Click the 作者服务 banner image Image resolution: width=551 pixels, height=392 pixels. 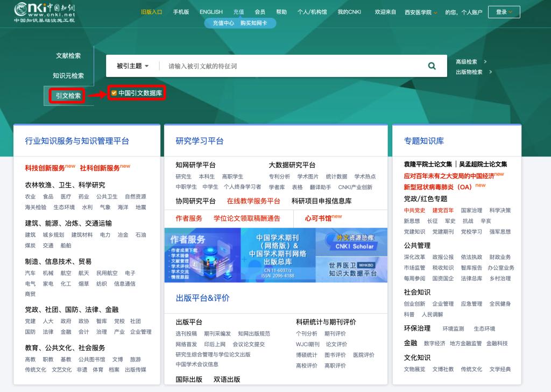pyautogui.click(x=203, y=255)
